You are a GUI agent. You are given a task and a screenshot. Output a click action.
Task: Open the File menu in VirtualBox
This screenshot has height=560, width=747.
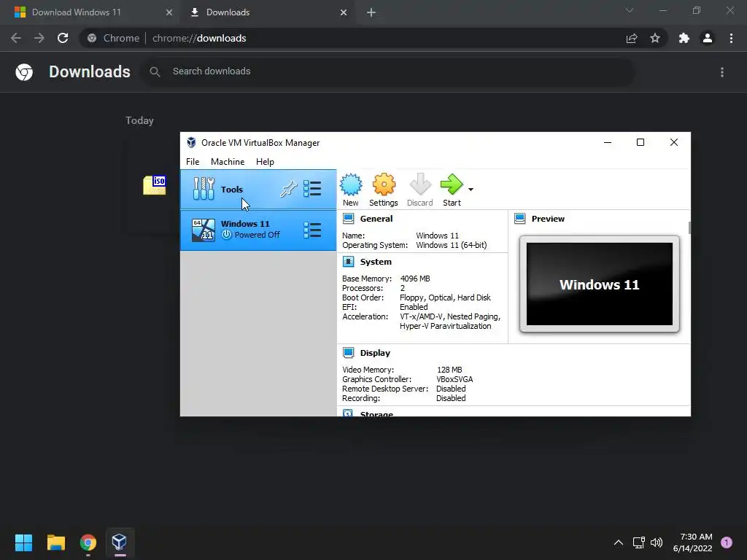(193, 161)
